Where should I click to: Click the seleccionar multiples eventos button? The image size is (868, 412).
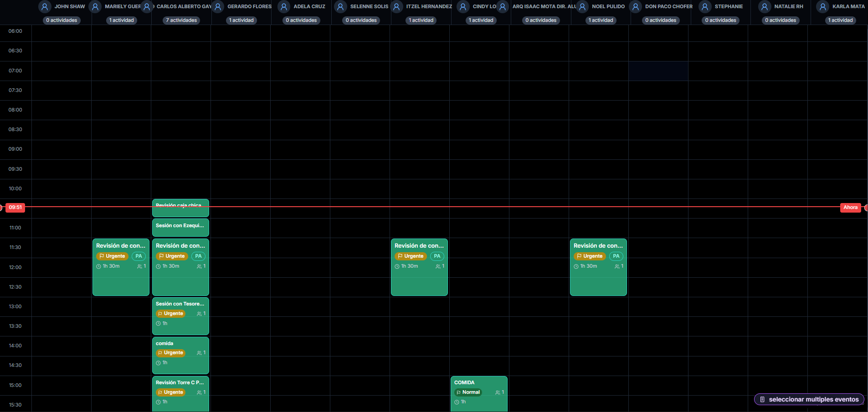click(809, 399)
